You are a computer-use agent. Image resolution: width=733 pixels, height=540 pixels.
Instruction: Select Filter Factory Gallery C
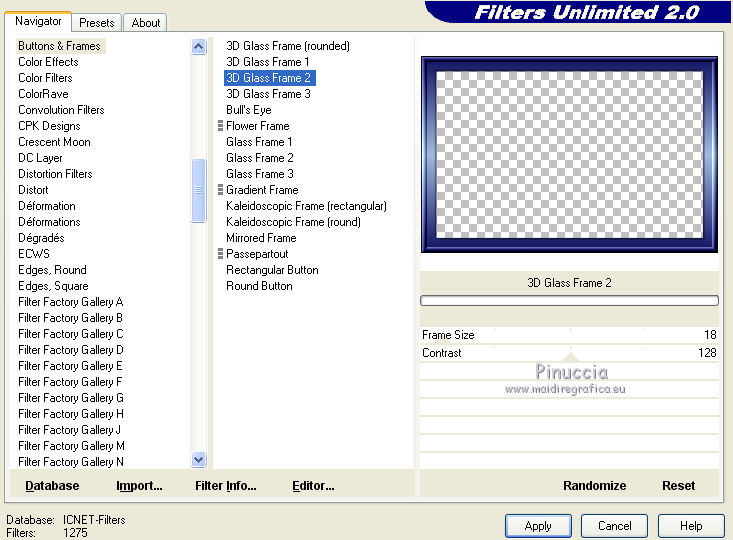point(71,333)
